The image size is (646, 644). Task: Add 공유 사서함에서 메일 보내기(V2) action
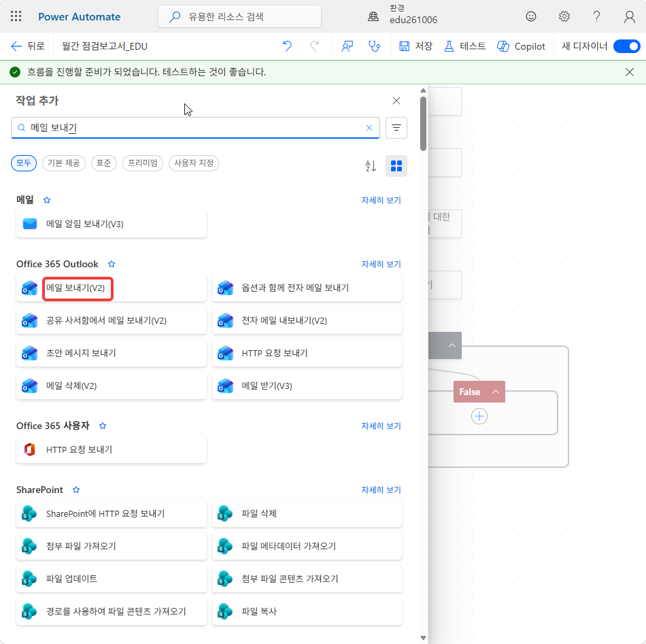[x=112, y=320]
